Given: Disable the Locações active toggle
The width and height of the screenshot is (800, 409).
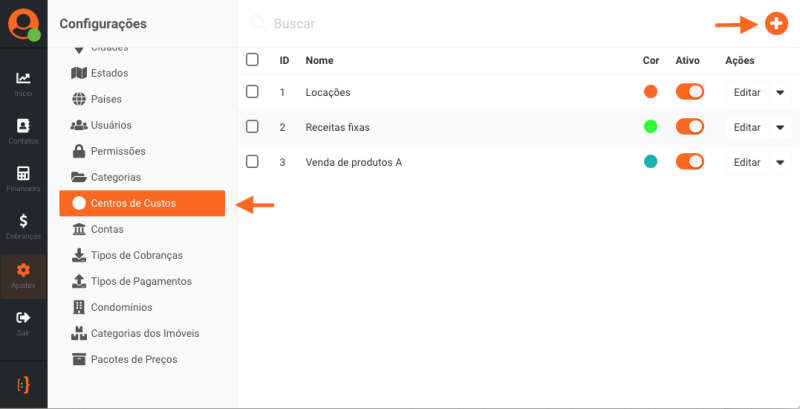Looking at the screenshot, I should click(690, 92).
